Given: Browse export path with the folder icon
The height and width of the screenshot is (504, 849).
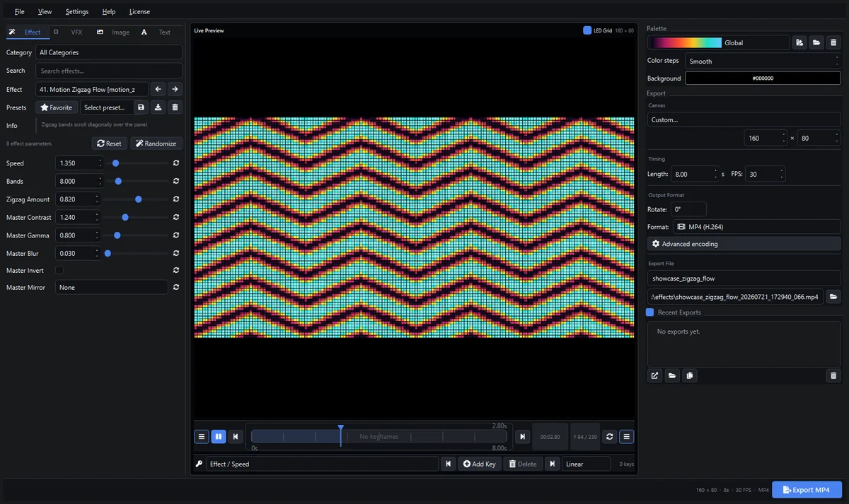Looking at the screenshot, I should coord(833,296).
